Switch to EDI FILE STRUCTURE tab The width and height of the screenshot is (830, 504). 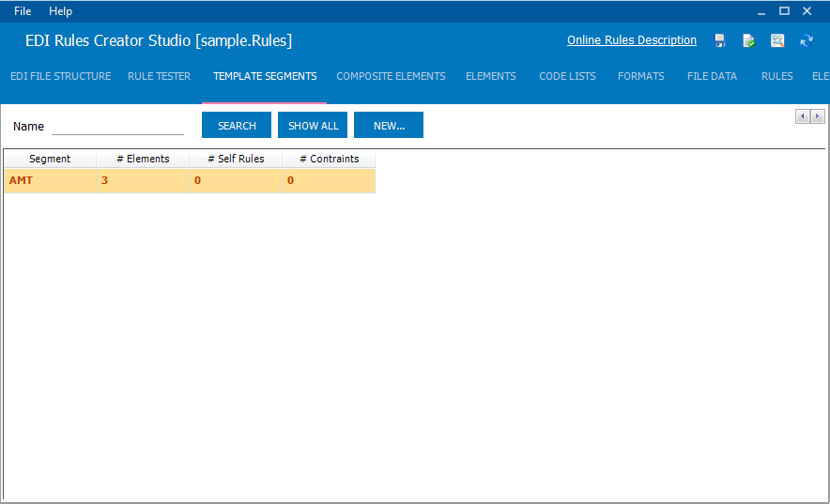(61, 76)
